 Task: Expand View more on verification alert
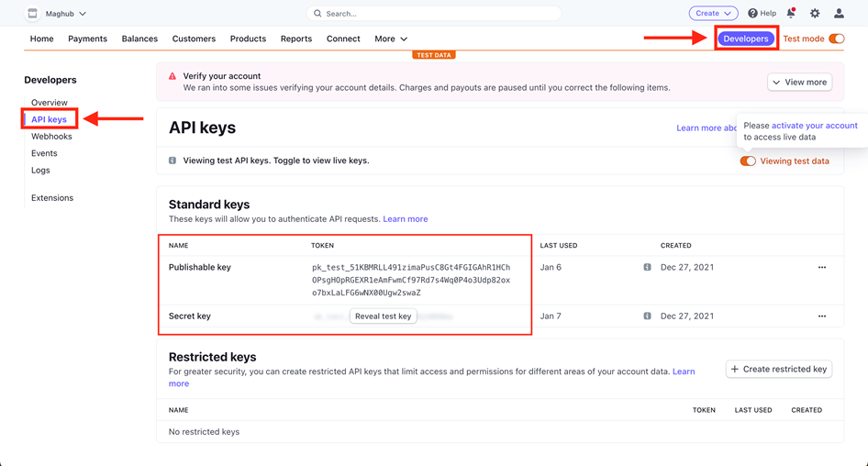800,83
